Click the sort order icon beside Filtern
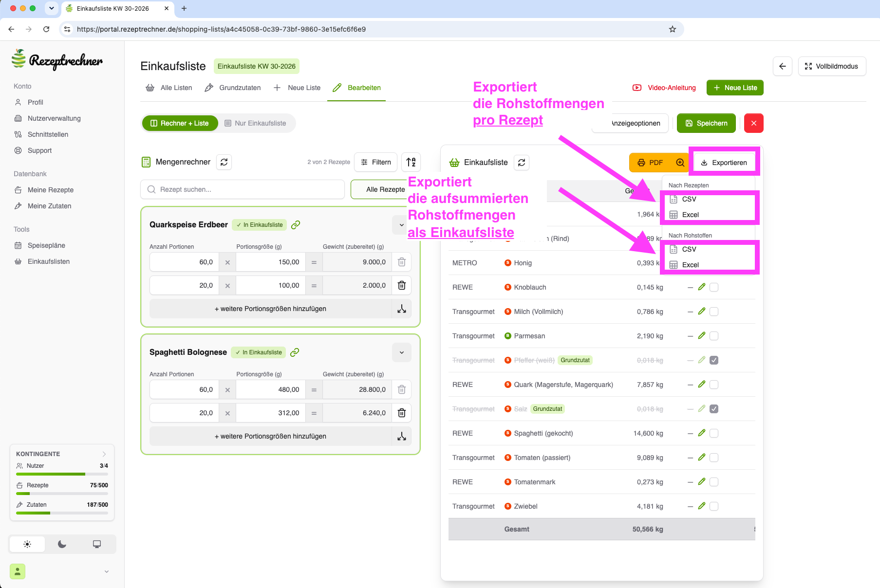880x588 pixels. pos(411,162)
